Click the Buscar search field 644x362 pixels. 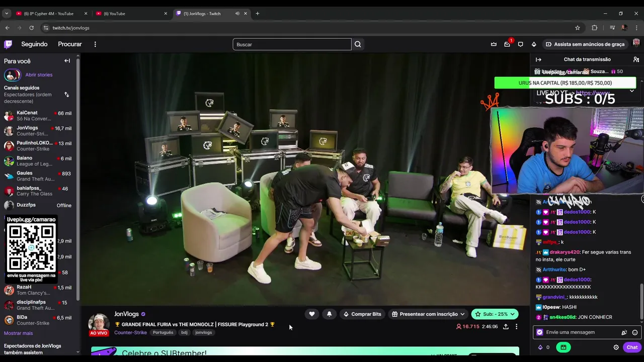point(292,44)
